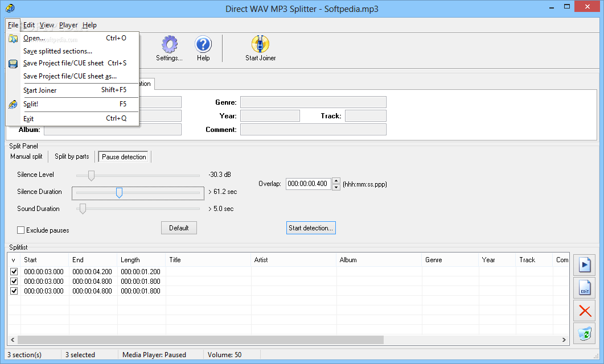Choose Open... from File menu
604x364 pixels.
point(72,38)
